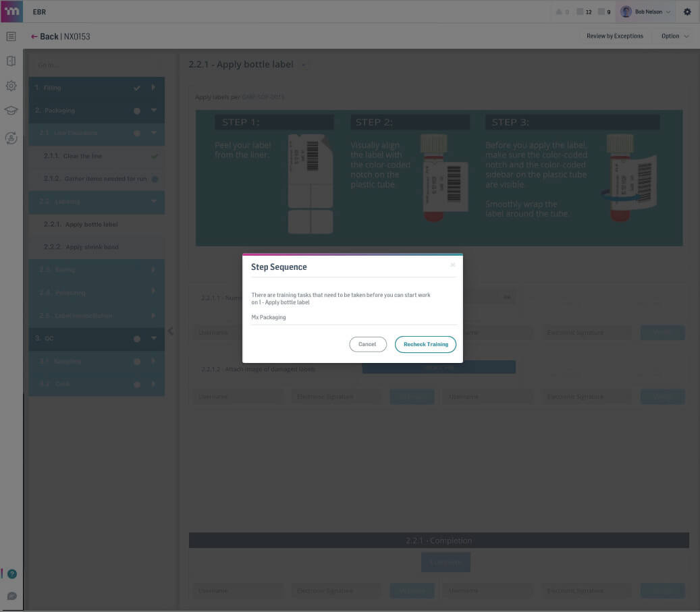Collapse the navigation panel with the left chevron
The height and width of the screenshot is (612, 700).
click(x=171, y=331)
